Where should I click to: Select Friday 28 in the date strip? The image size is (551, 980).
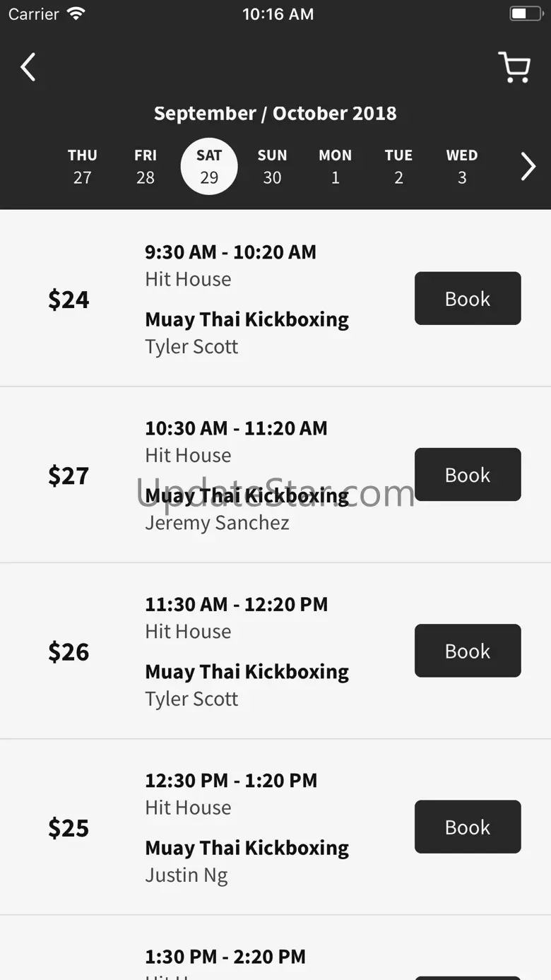click(x=146, y=167)
